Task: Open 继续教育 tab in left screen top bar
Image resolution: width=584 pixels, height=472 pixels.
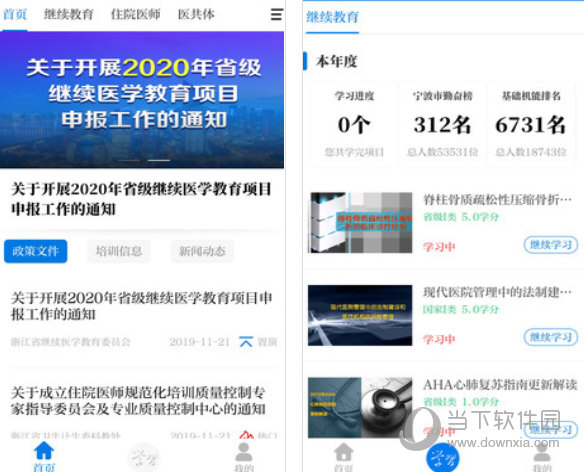Action: pyautogui.click(x=69, y=14)
